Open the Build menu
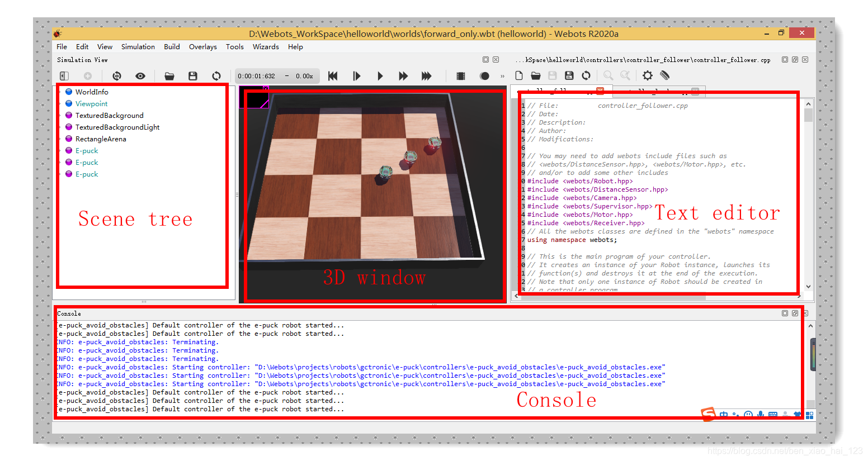868x461 pixels. (x=172, y=47)
